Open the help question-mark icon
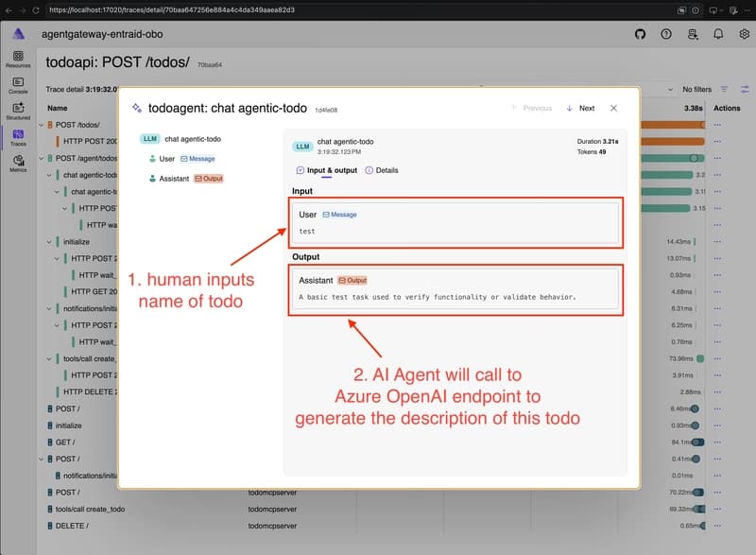This screenshot has height=555, width=756. tap(666, 34)
